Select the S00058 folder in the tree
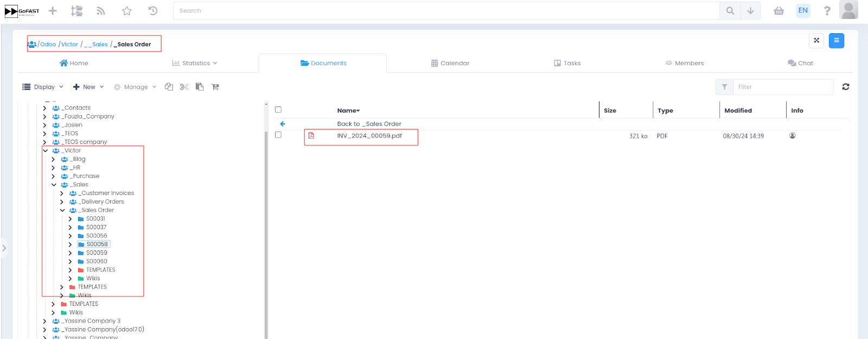The width and height of the screenshot is (868, 339). 97,244
